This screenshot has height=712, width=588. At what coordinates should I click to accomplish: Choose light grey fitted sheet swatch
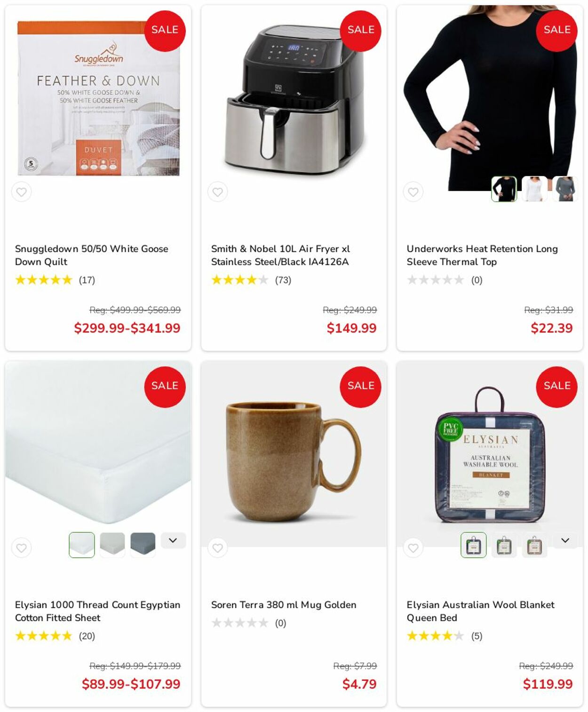pos(112,545)
